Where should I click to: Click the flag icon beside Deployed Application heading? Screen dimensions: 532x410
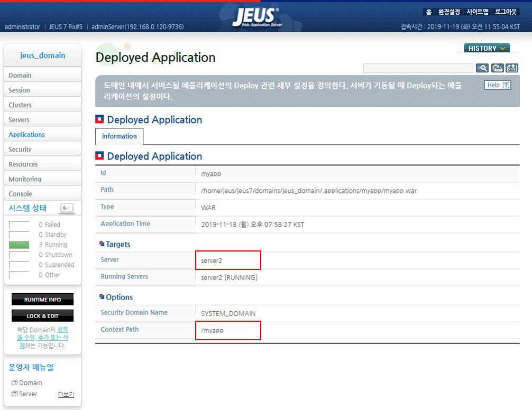pyautogui.click(x=99, y=119)
